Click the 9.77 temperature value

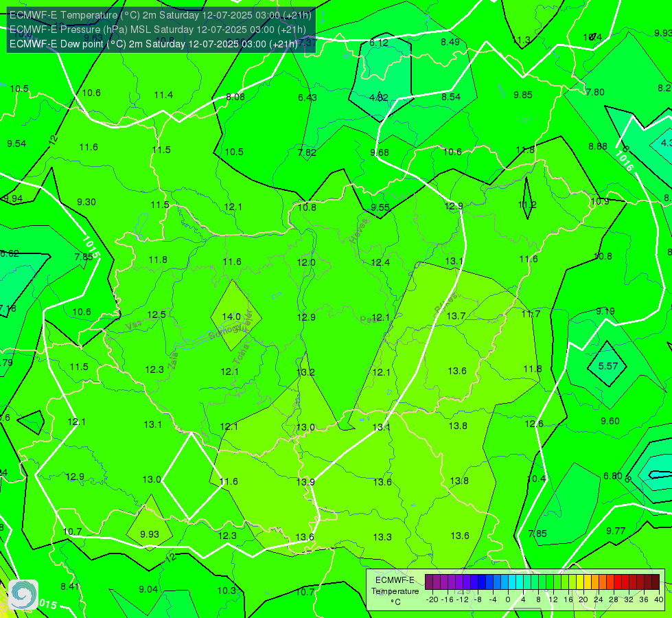[x=616, y=531]
